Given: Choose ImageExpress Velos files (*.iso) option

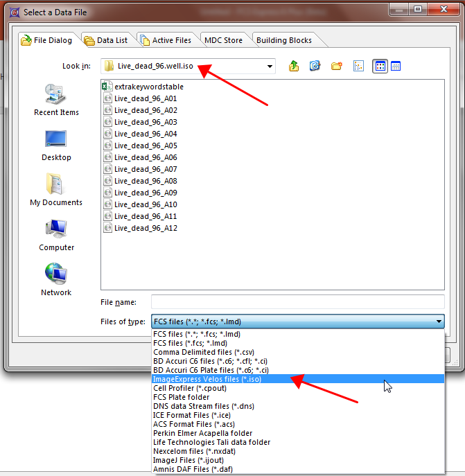Looking at the screenshot, I should click(x=207, y=379).
